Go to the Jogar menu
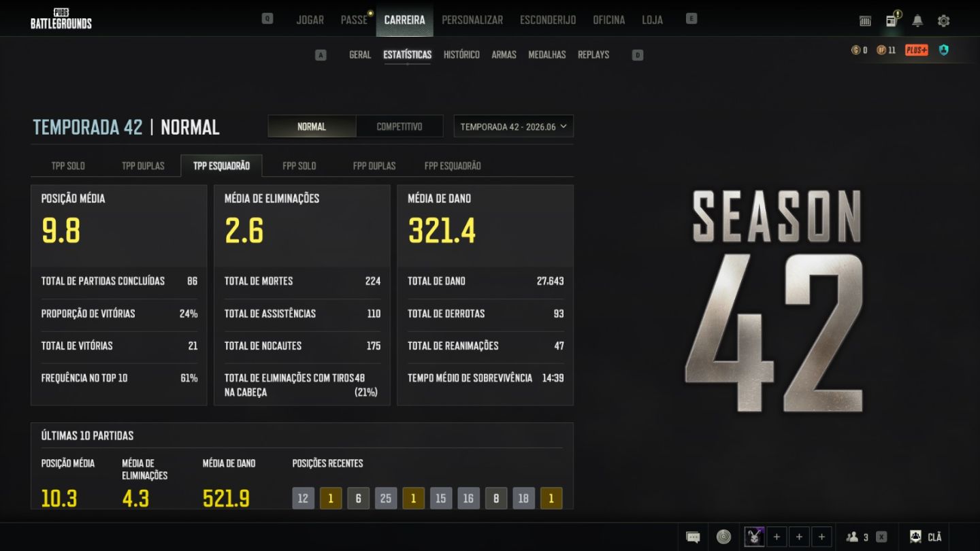This screenshot has height=551, width=980. (x=310, y=20)
